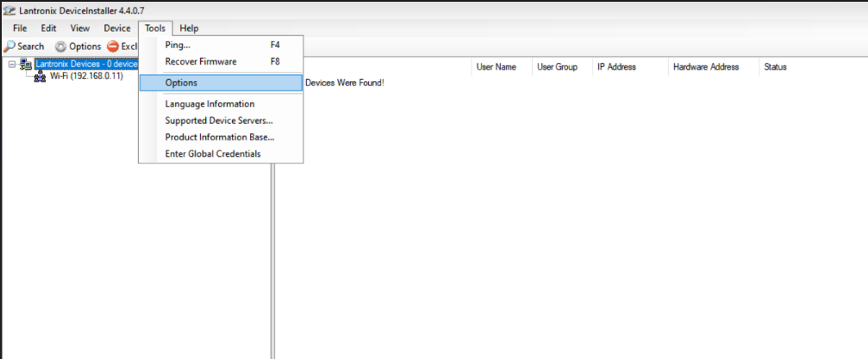Open Language Information from Tools menu
868x359 pixels.
(x=209, y=104)
